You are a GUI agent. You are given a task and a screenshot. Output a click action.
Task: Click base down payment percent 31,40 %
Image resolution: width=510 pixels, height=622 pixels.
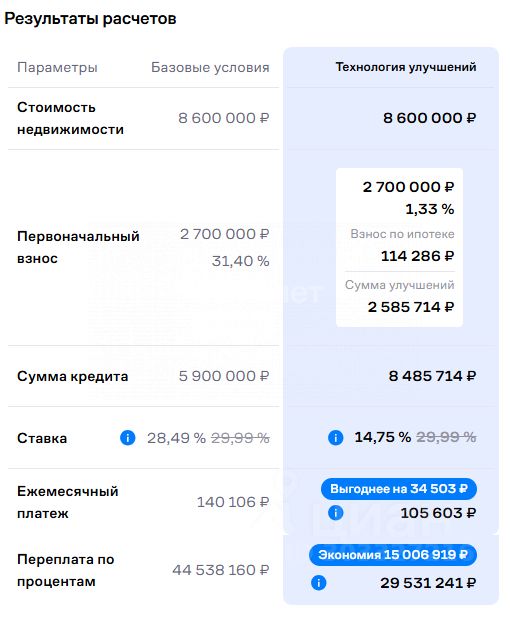click(240, 261)
